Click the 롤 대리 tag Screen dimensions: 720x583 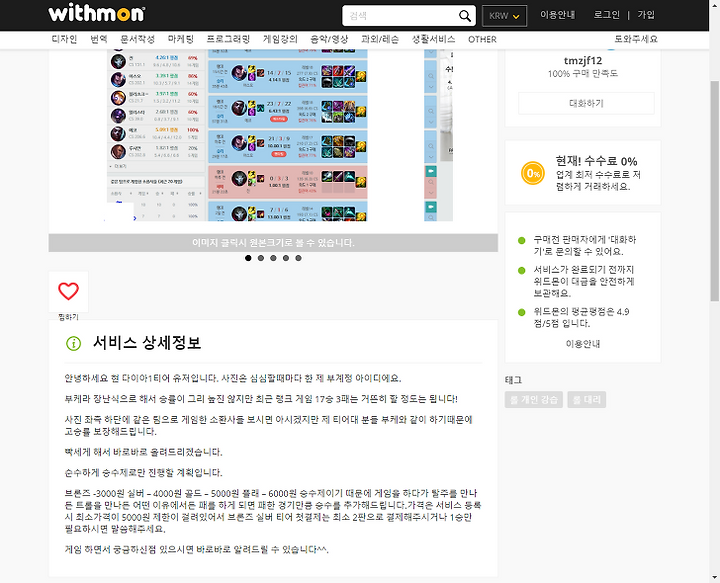(x=586, y=399)
